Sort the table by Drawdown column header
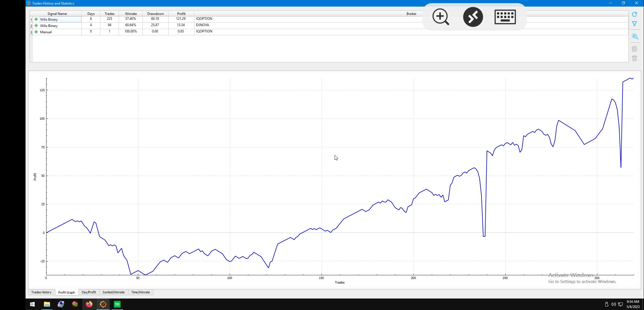Image resolution: width=644 pixels, height=310 pixels. [x=155, y=13]
